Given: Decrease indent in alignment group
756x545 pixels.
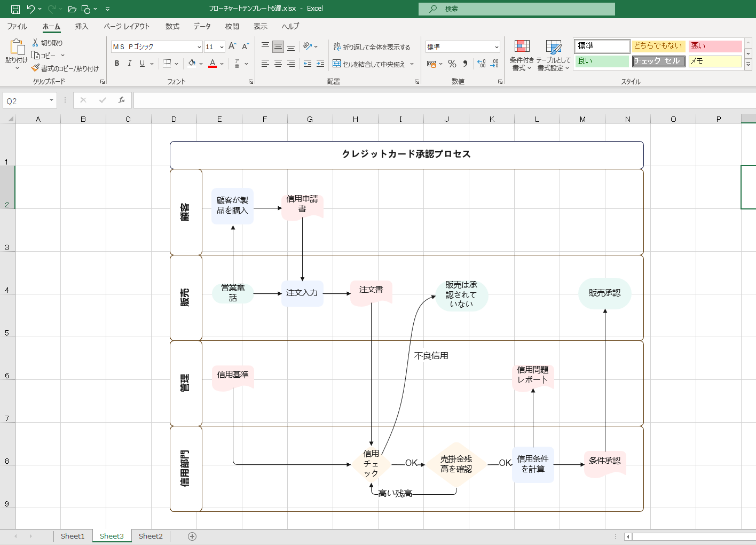Looking at the screenshot, I should tap(308, 64).
